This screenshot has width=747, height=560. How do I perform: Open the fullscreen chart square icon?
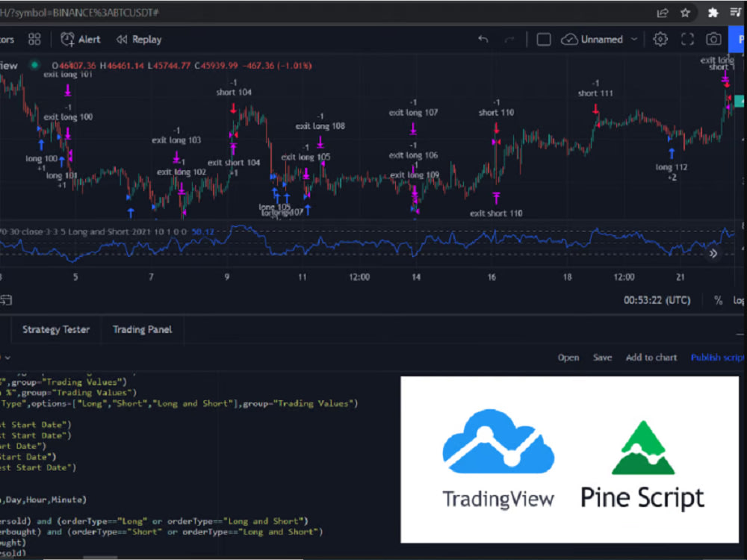[x=544, y=39]
